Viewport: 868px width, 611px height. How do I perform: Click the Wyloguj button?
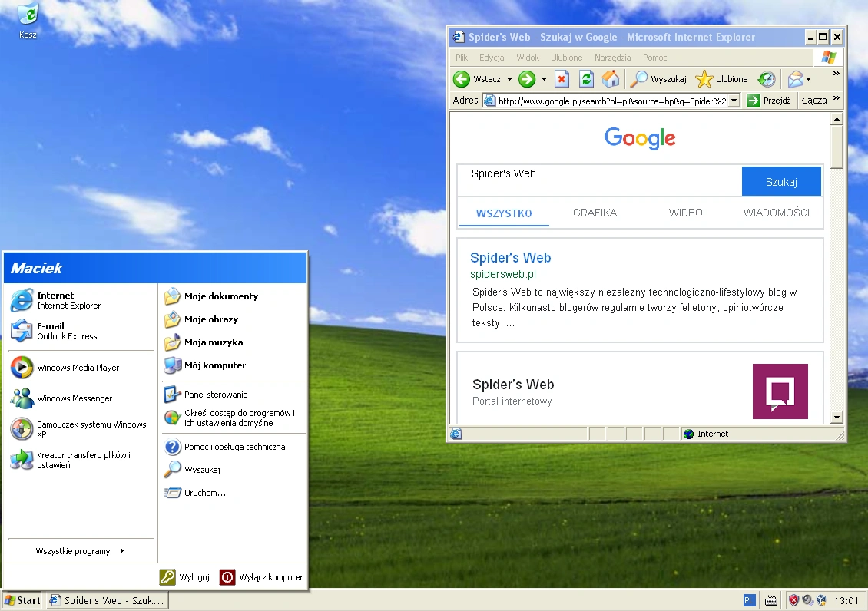pyautogui.click(x=185, y=577)
